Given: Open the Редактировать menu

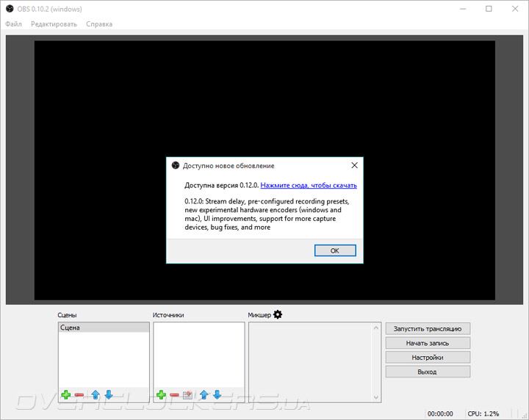Looking at the screenshot, I should (54, 24).
